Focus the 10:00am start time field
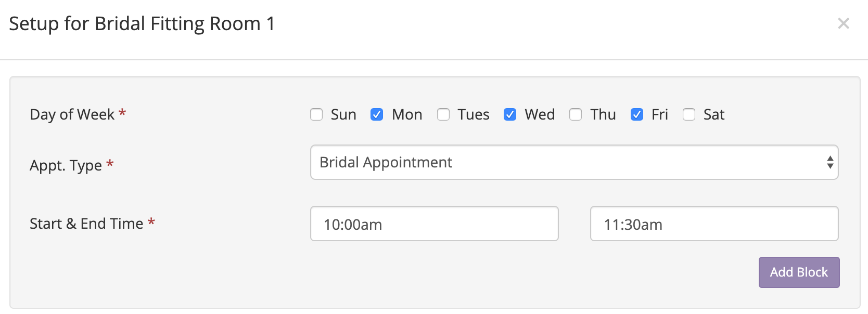Image resolution: width=868 pixels, height=314 pixels. (x=435, y=224)
